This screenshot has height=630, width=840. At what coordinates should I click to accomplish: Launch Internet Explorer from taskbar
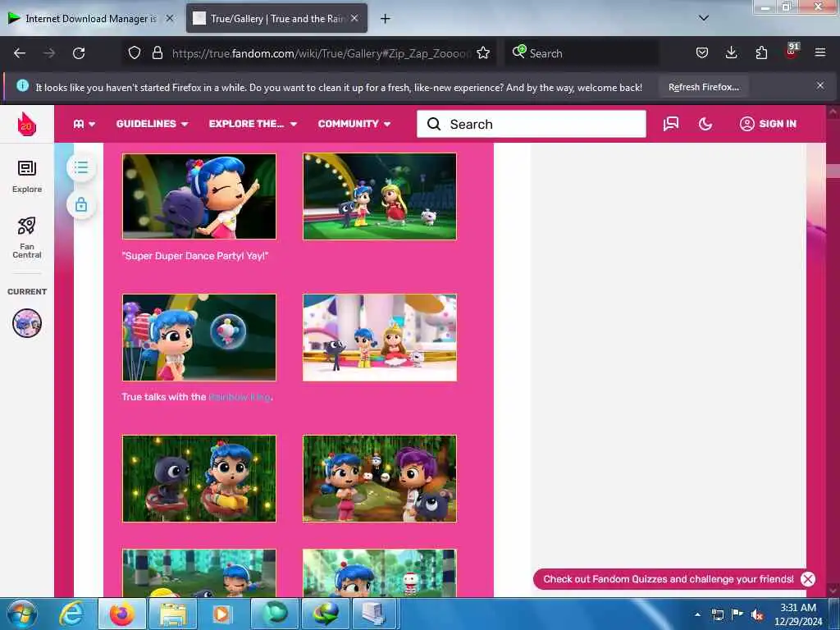(71, 614)
